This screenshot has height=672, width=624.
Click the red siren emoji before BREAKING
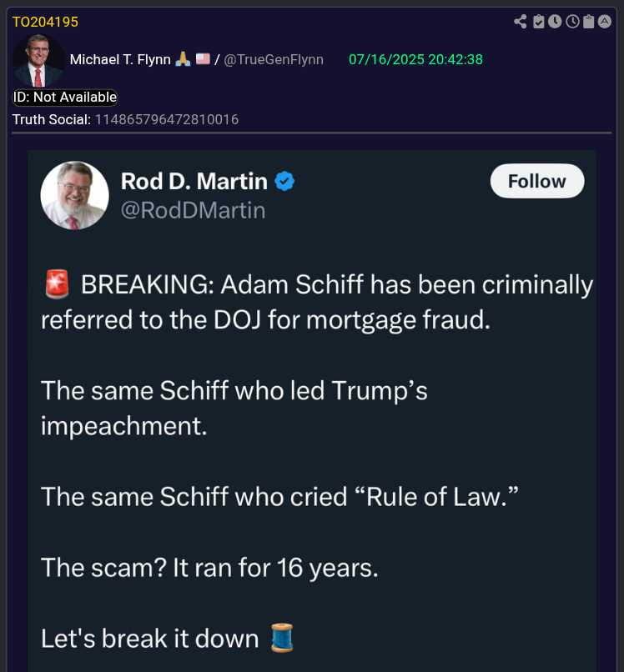(56, 285)
